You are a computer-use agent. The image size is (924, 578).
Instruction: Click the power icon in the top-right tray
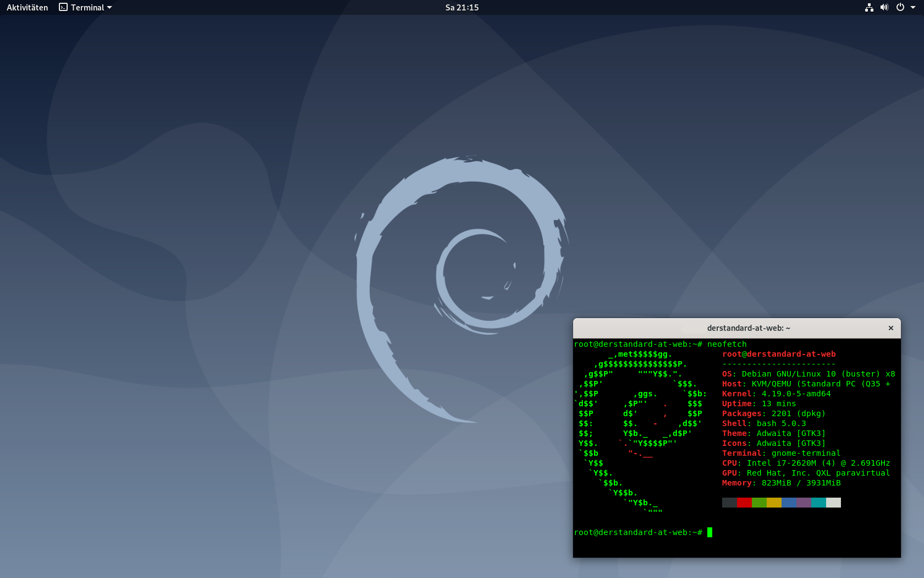pos(899,7)
